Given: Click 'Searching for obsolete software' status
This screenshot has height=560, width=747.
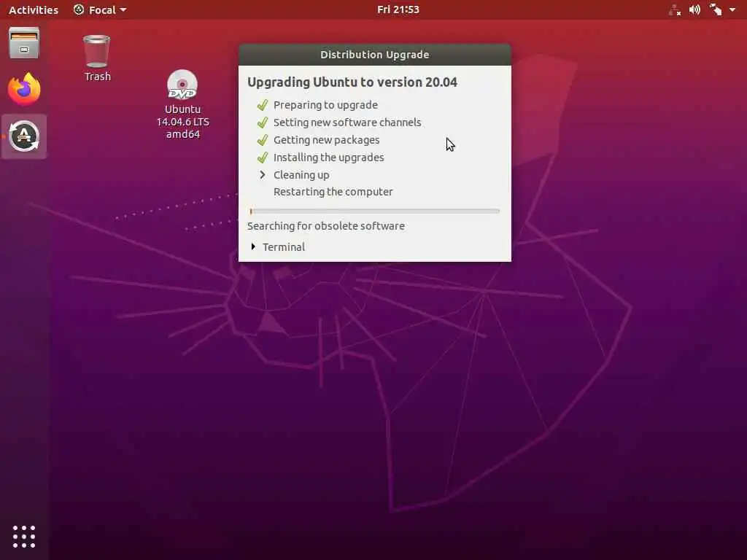Looking at the screenshot, I should point(326,226).
